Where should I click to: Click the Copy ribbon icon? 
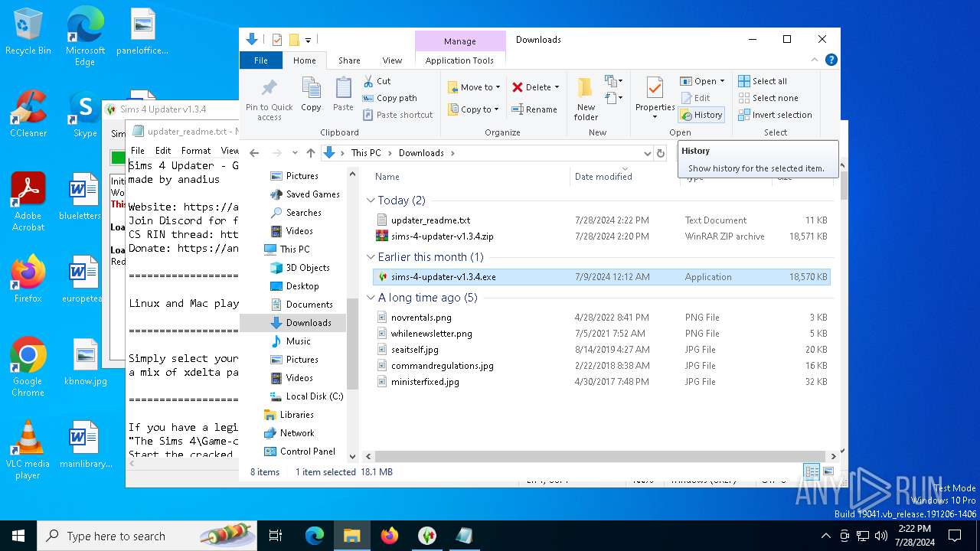click(x=311, y=95)
